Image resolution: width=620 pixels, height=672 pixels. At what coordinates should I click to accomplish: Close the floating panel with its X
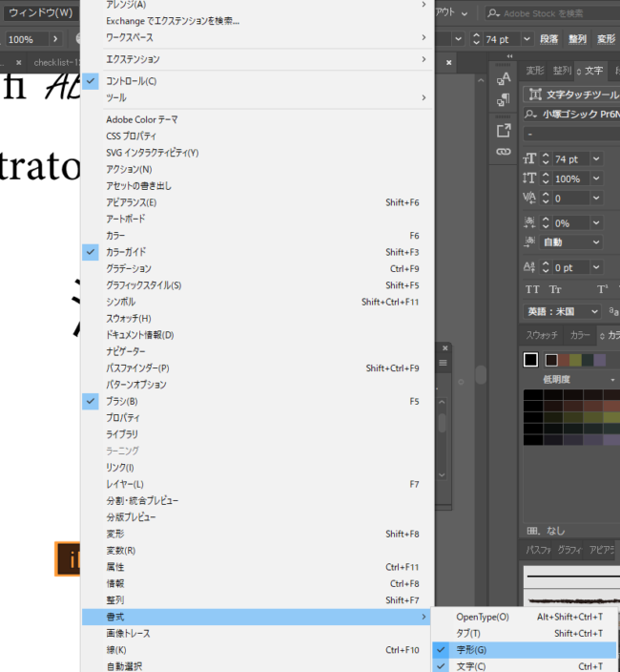click(445, 348)
